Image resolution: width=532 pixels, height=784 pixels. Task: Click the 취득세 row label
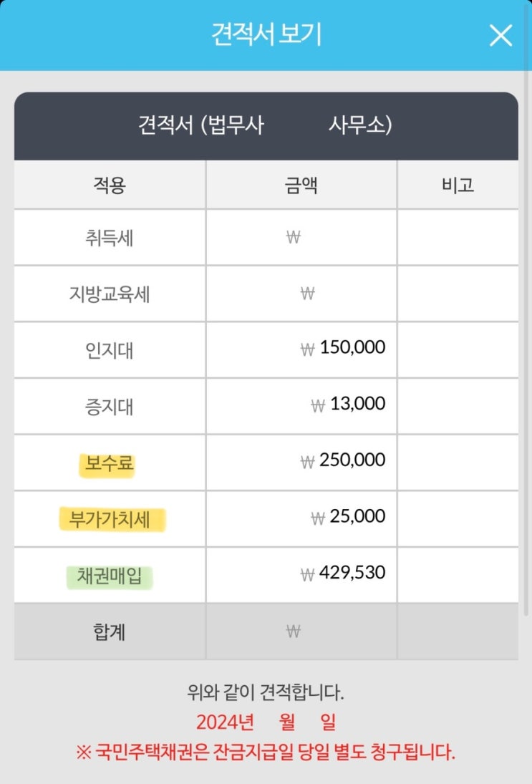click(x=109, y=238)
